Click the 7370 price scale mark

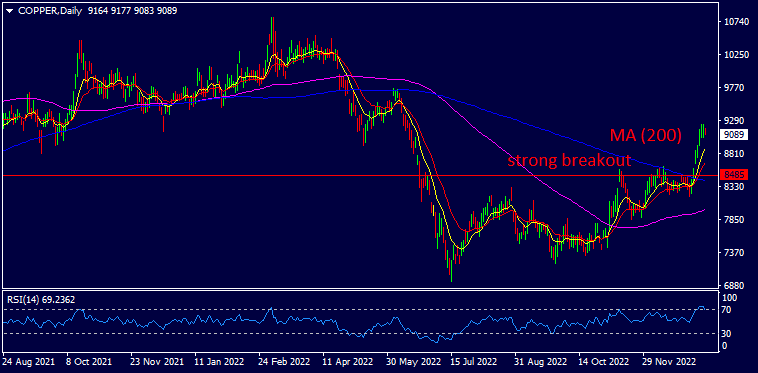(736, 252)
